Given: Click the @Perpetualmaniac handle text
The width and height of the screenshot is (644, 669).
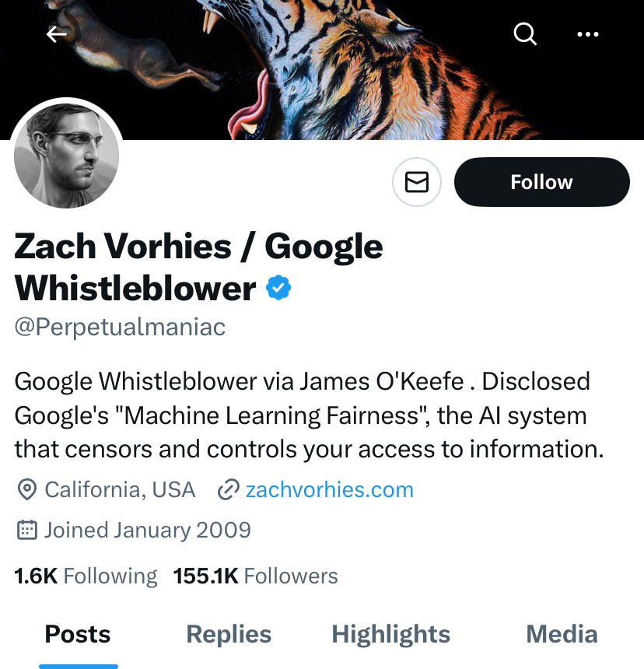Looking at the screenshot, I should [120, 327].
